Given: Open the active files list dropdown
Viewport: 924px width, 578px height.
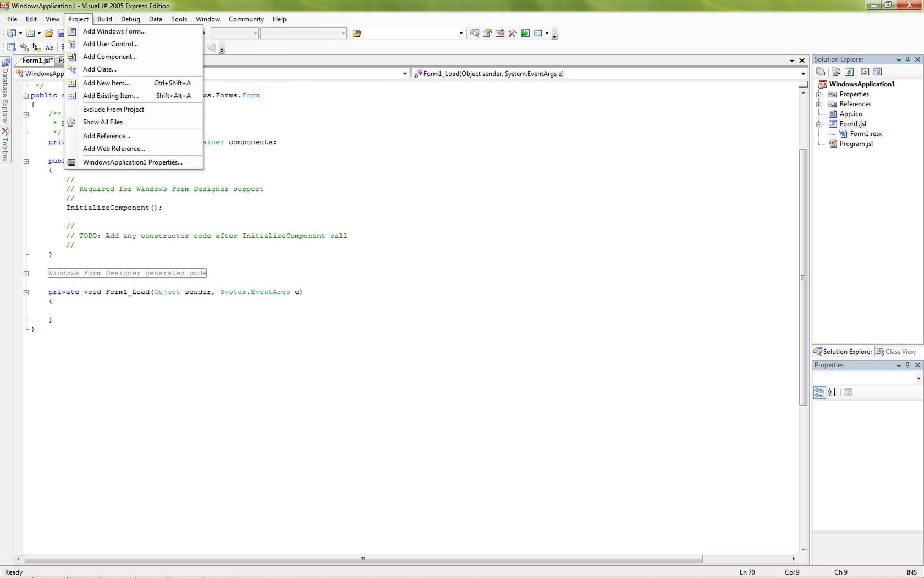Looking at the screenshot, I should (792, 61).
